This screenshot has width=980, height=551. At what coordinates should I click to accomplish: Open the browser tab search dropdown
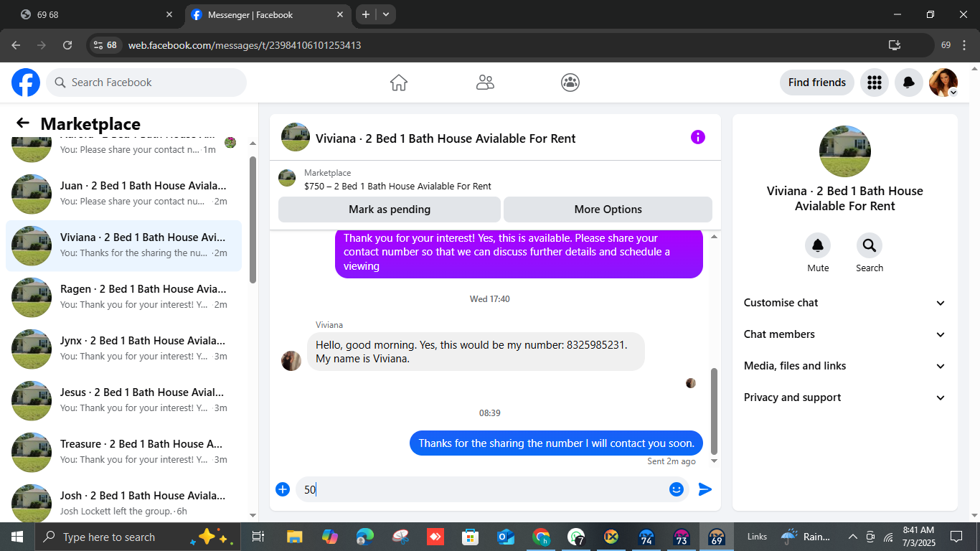386,14
